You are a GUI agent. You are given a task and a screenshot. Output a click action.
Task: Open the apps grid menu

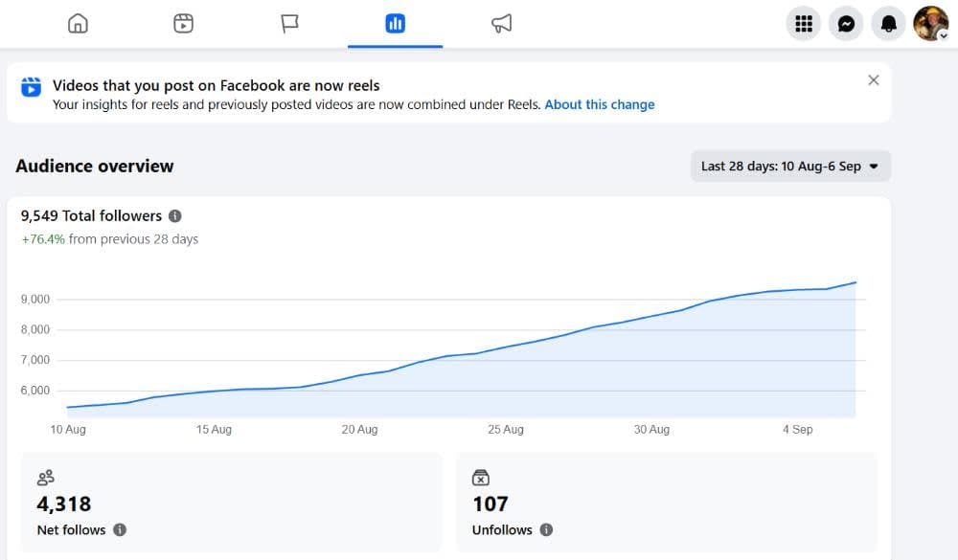[x=804, y=24]
